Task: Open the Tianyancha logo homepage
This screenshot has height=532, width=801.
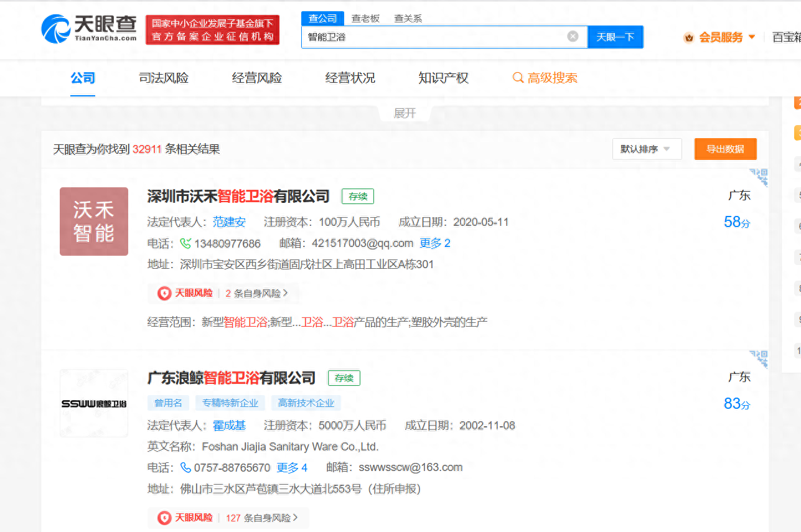Action: [89, 29]
